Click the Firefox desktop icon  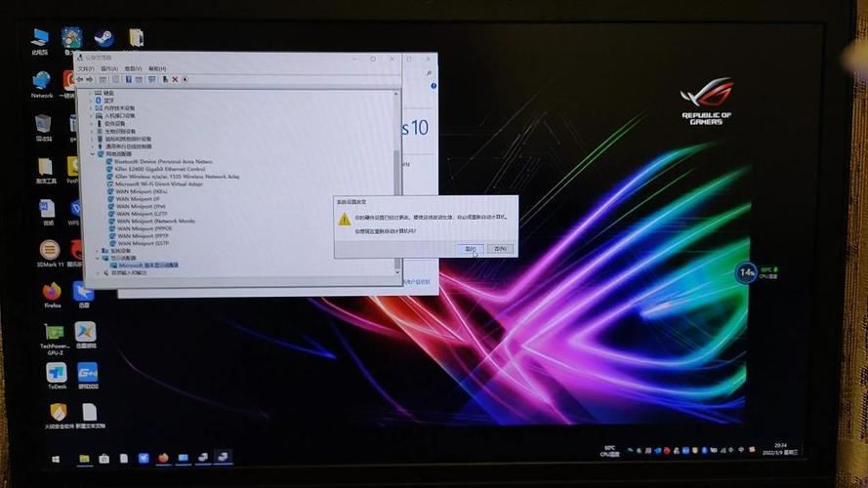[52, 295]
